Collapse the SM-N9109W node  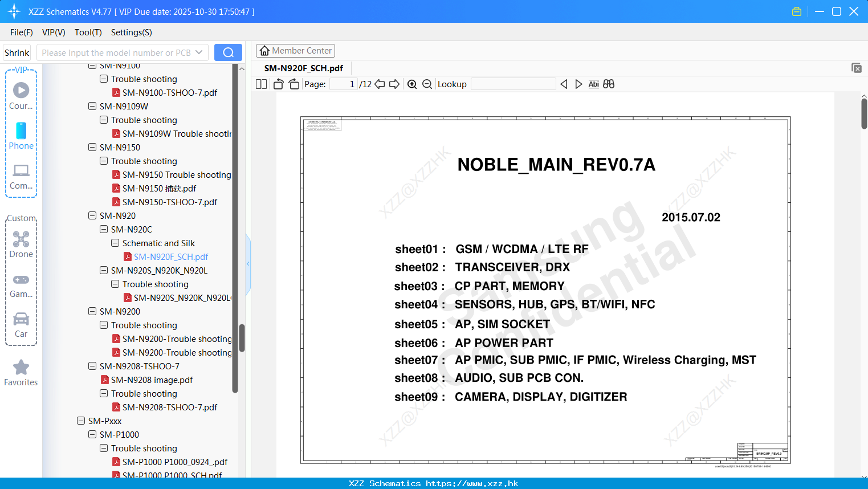[92, 106]
